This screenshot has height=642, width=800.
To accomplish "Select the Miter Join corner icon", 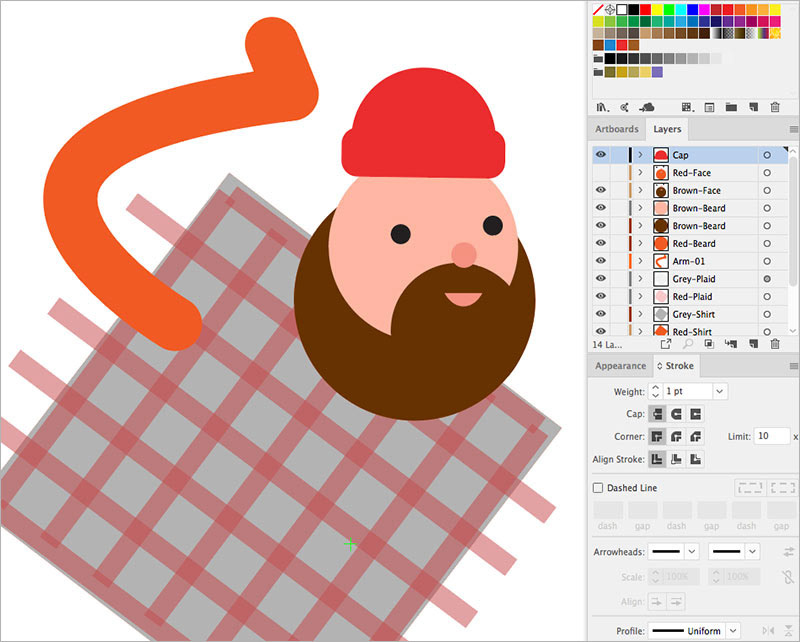I will tap(657, 436).
